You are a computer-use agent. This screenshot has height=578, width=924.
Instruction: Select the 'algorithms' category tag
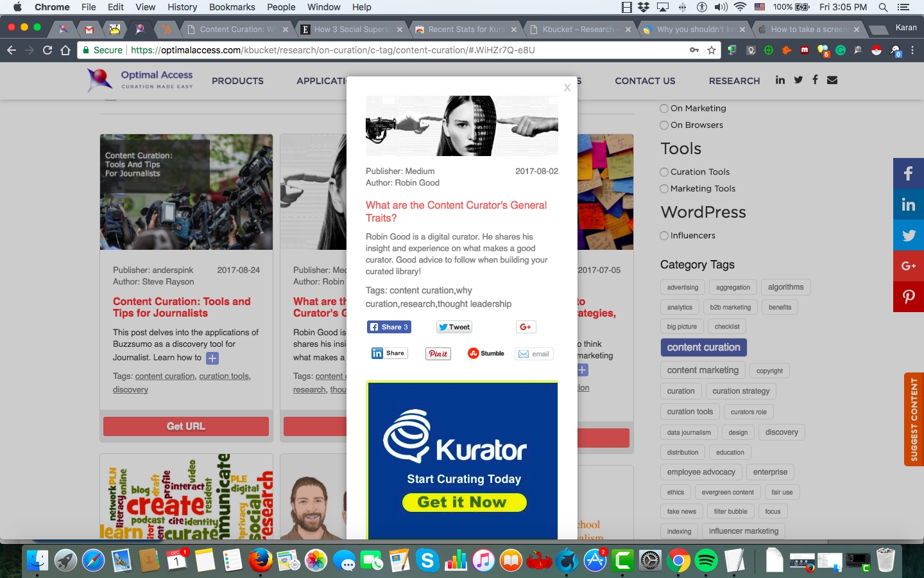786,287
